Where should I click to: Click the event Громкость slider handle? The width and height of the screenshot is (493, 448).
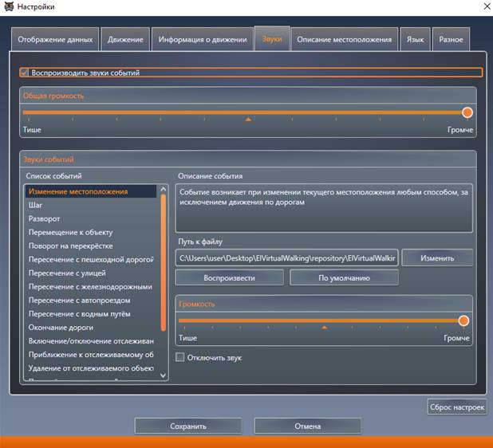(463, 320)
